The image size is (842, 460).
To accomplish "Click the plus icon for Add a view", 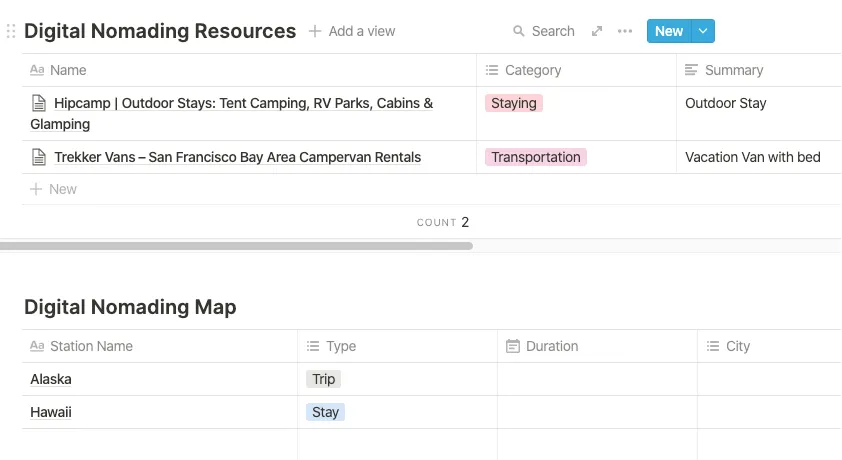I will click(315, 31).
